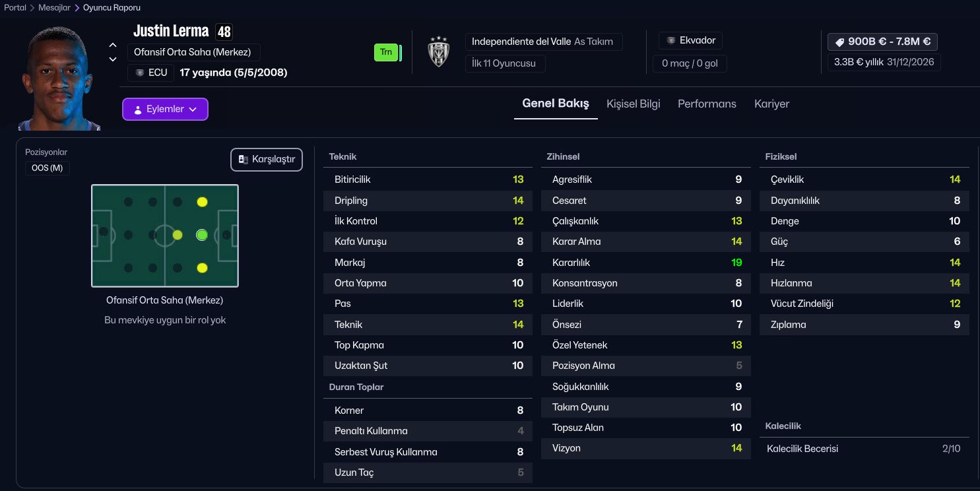The height and width of the screenshot is (491, 980).
Task: Open the Independiente del Valle team link
Action: [x=521, y=42]
